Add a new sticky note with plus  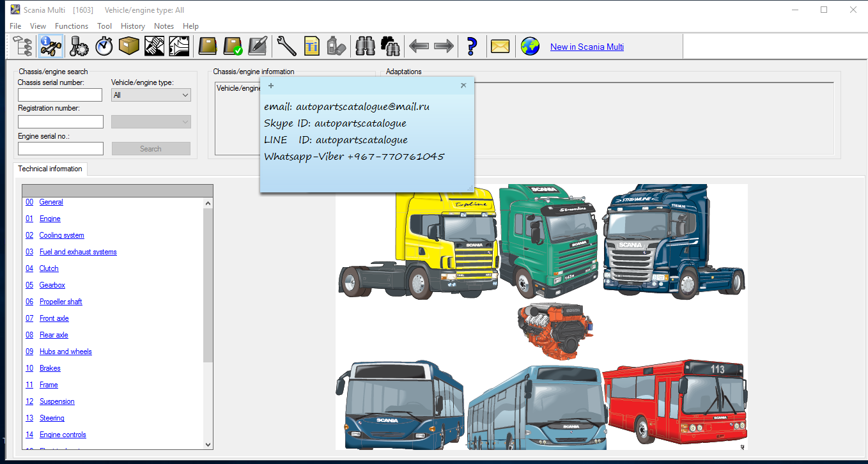271,86
